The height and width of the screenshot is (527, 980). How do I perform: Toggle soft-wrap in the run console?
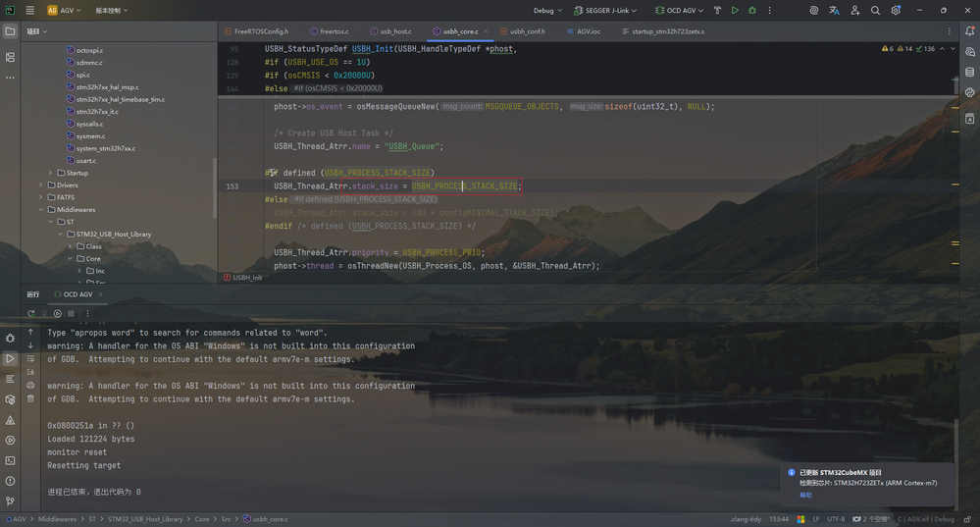30,359
